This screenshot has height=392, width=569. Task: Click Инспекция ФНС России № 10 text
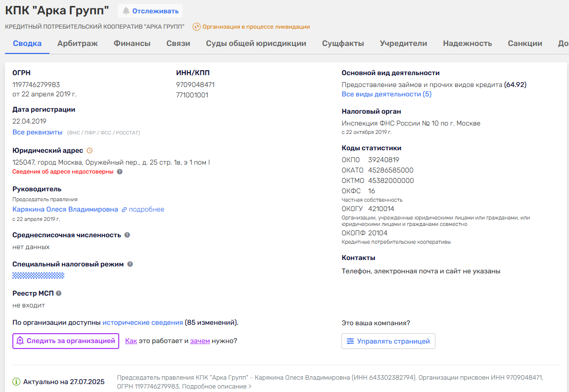pyautogui.click(x=411, y=123)
